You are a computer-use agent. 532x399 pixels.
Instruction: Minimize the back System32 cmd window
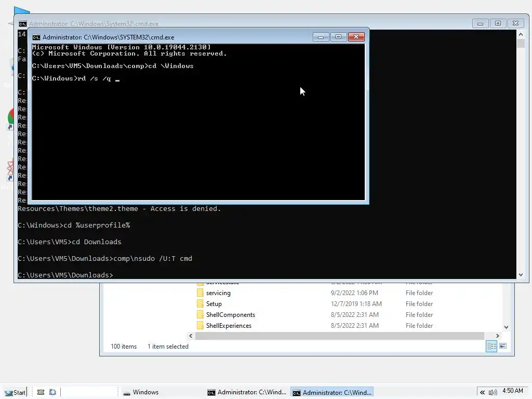(x=480, y=23)
